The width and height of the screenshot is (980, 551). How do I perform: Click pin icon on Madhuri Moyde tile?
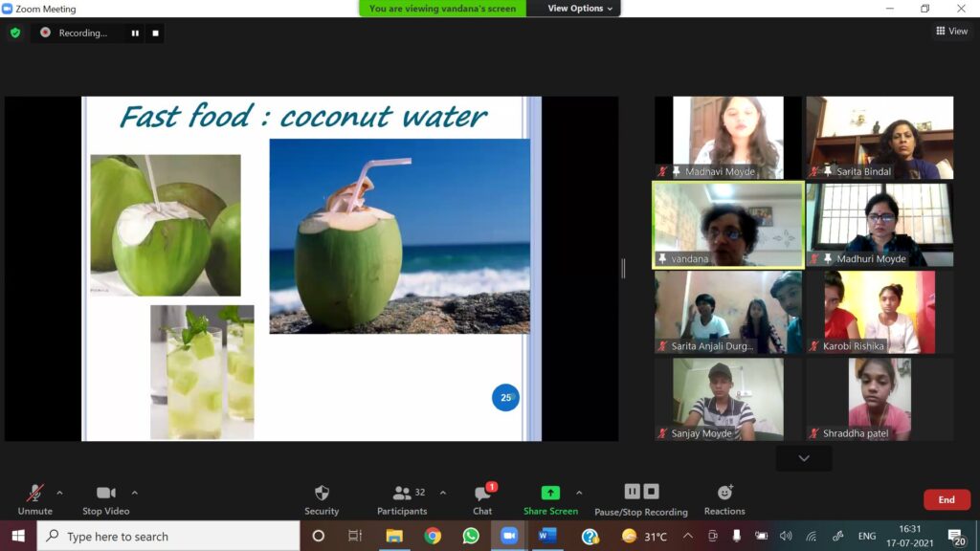coord(828,258)
